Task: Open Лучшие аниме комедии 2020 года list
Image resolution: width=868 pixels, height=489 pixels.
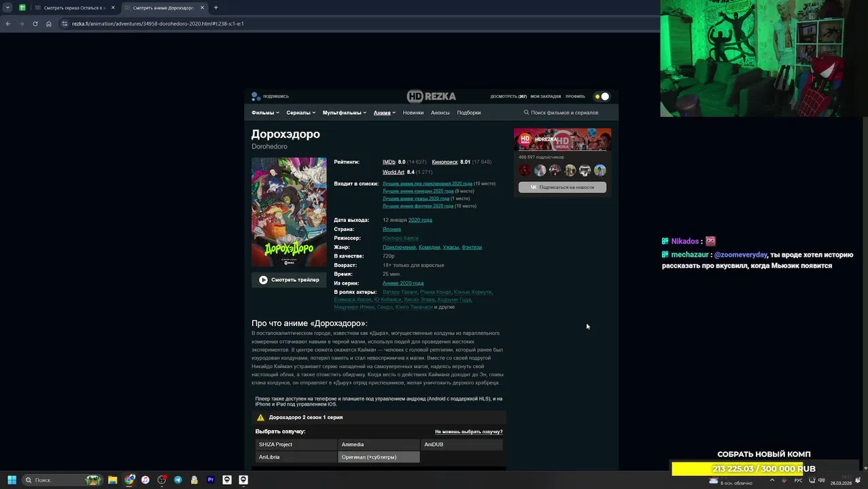Action: pos(418,191)
